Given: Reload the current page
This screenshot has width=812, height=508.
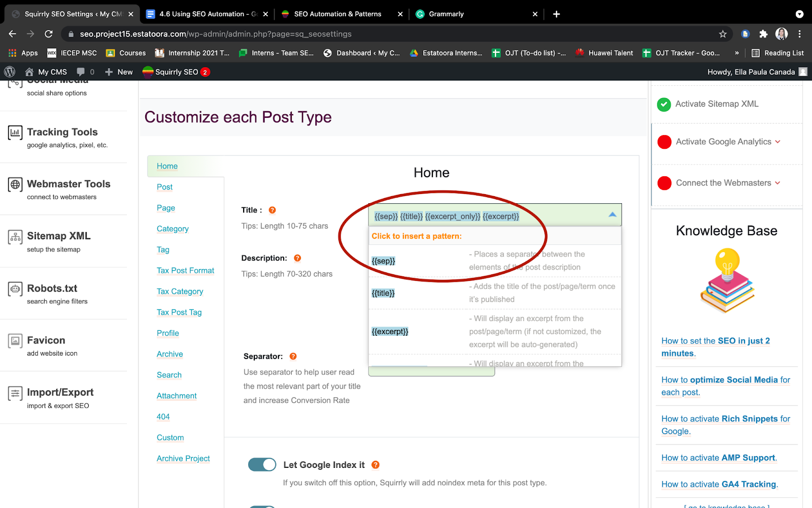Looking at the screenshot, I should click(49, 34).
